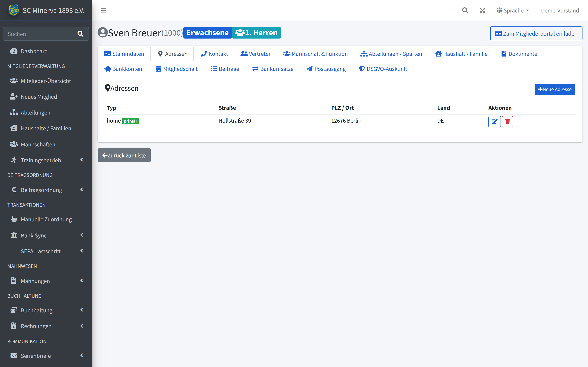Click the sidebar search magnifier button
The width and height of the screenshot is (588, 367).
[80, 34]
